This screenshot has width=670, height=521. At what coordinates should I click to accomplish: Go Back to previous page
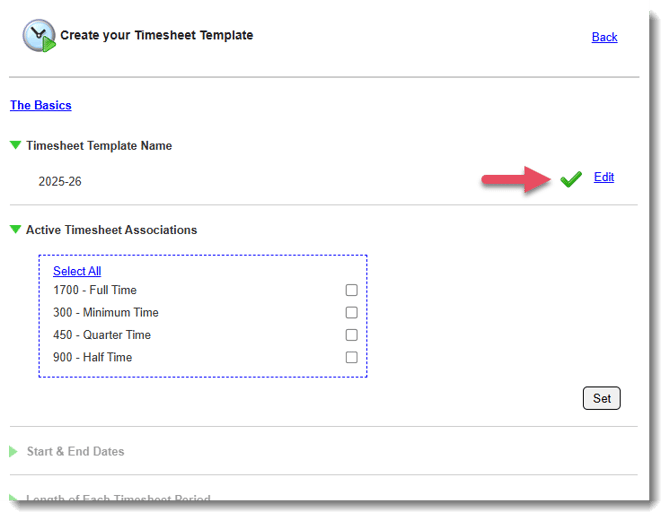[x=604, y=37]
